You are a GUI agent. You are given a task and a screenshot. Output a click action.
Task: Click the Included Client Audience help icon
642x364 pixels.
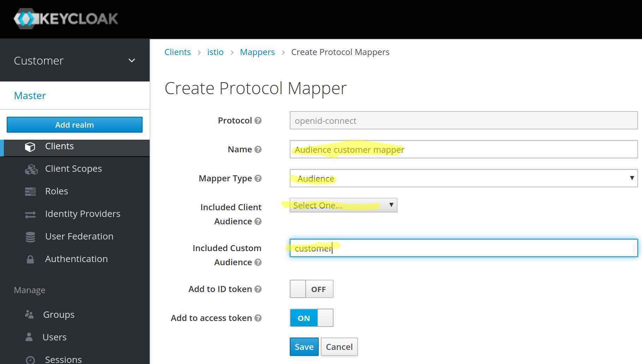(x=258, y=222)
